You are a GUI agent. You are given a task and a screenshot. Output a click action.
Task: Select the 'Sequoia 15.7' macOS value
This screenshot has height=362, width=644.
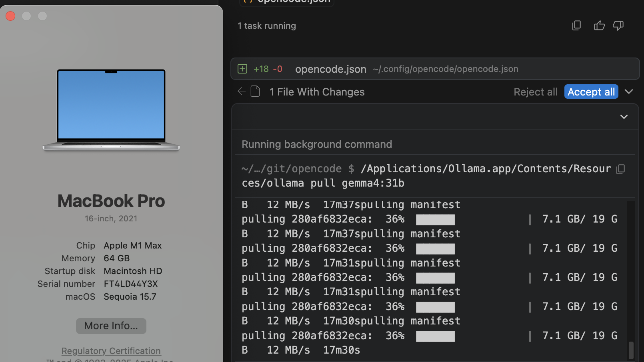[x=130, y=296]
